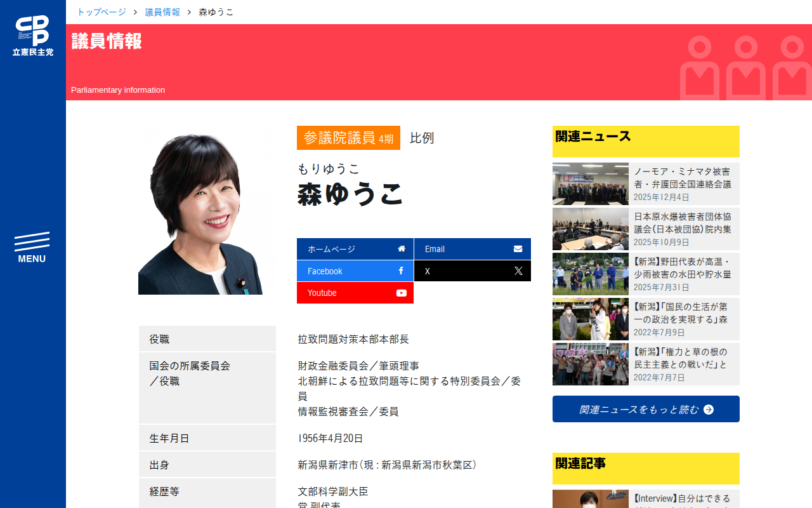Go to 議員情報 breadcrumb link

[x=162, y=12]
